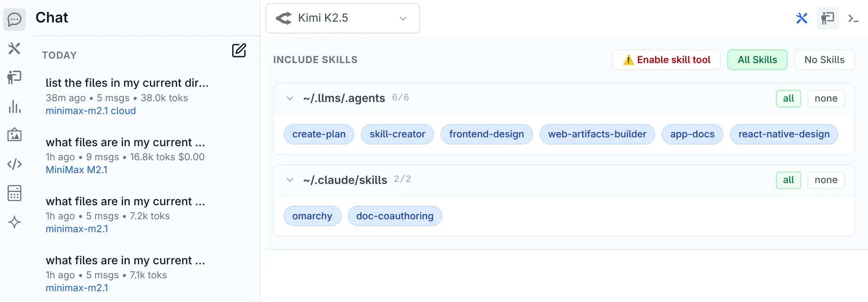Collapse the ~/.llms/.agents skills group

[290, 98]
